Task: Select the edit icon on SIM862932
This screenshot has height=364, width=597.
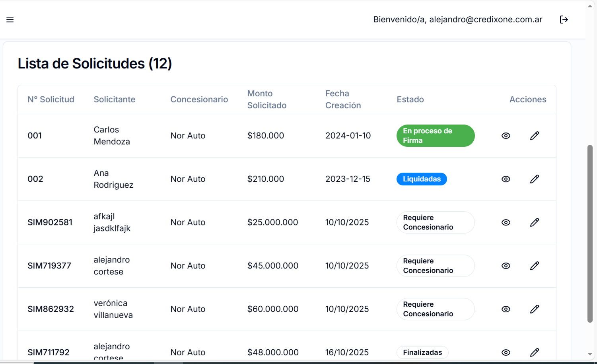Action: [535, 309]
